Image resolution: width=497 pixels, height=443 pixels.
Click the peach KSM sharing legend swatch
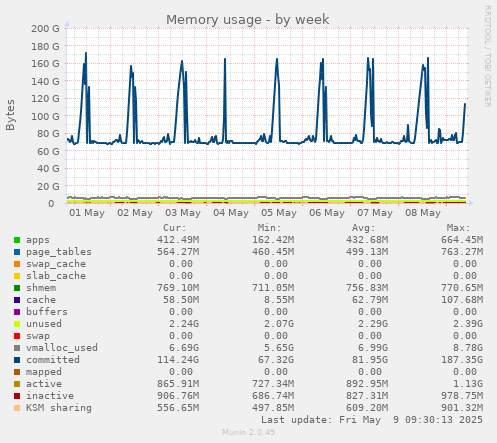[17, 408]
